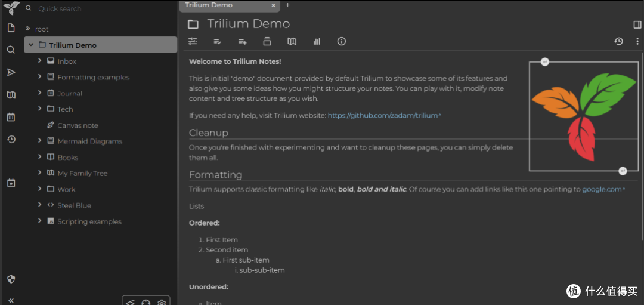Click the Trilium leaf logo menu
This screenshot has width=644, height=305.
pos(11,7)
